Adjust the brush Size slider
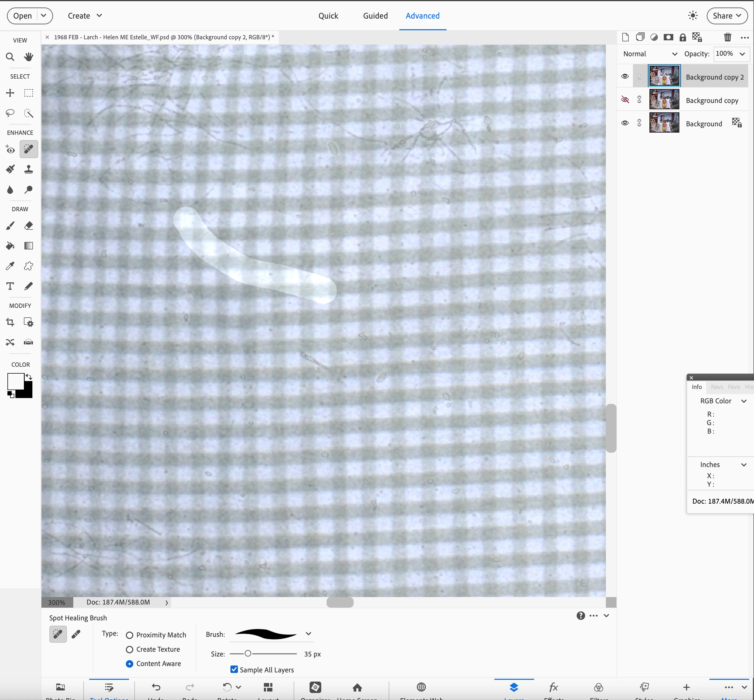Image resolution: width=754 pixels, height=700 pixels. tap(248, 653)
